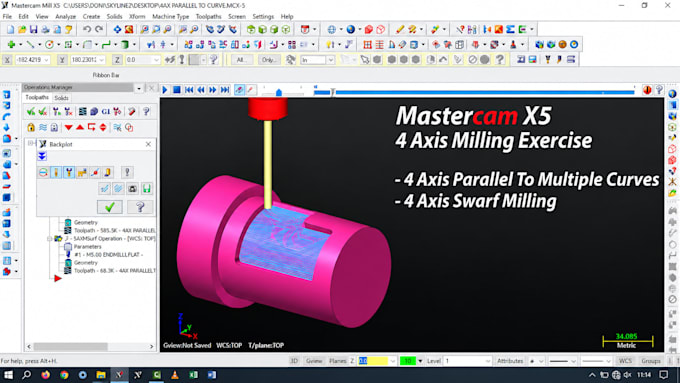Open the File menu
This screenshot has width=680, height=383.
(7, 16)
